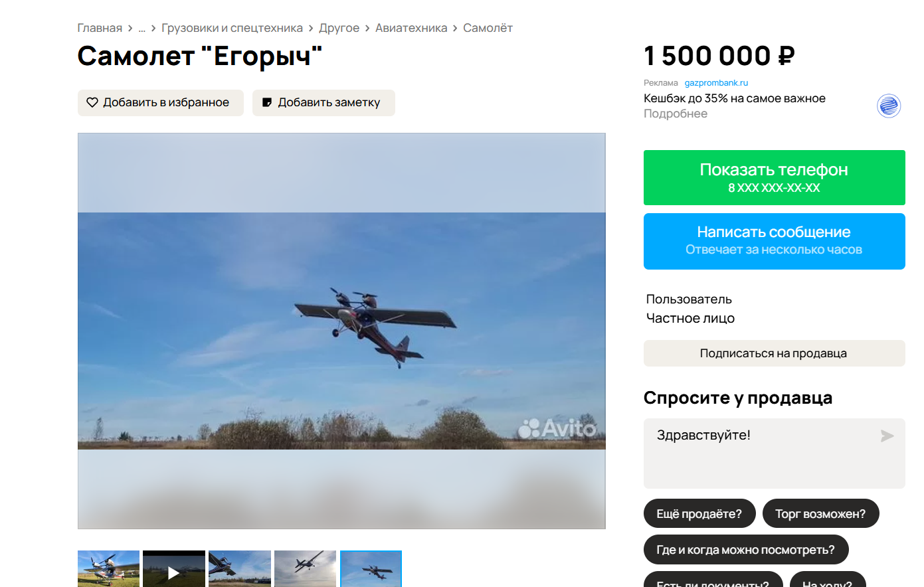Select the Торг возможен? quick question
Viewport: 924px width, 587px height.
(820, 513)
